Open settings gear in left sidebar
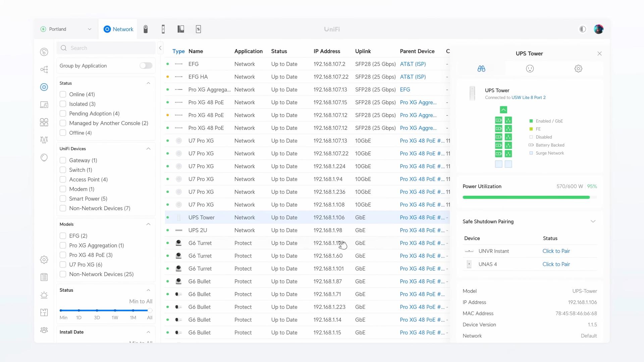Viewport: 644px width, 362px height. point(44,260)
